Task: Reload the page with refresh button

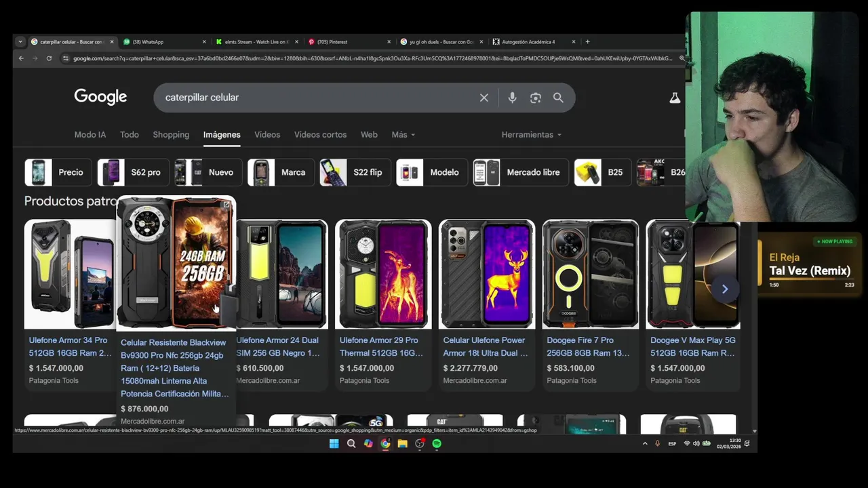Action: point(49,58)
